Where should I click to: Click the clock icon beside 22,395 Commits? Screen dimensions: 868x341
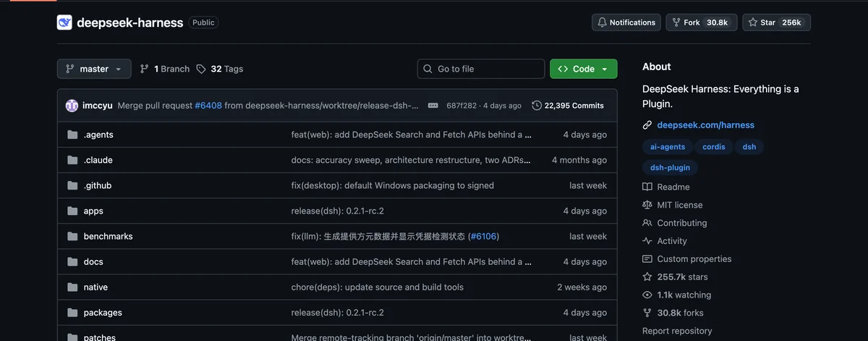click(x=537, y=106)
